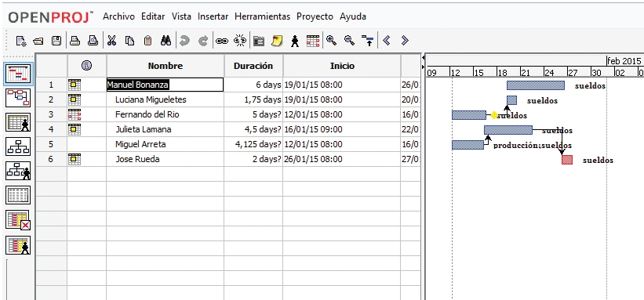Select the WBS chart sidebar icon

pyautogui.click(x=18, y=146)
